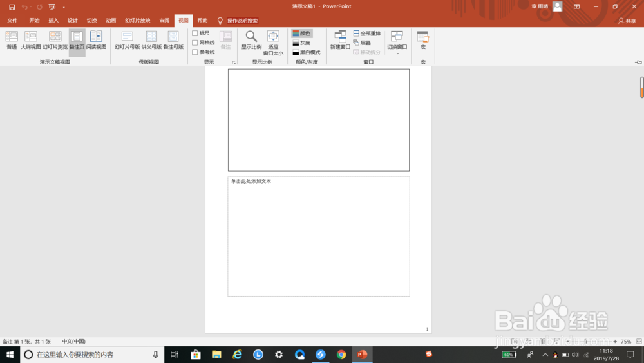Switch to the 动画 Animations tab
Screen dimensions: 644x363
[x=111, y=21]
